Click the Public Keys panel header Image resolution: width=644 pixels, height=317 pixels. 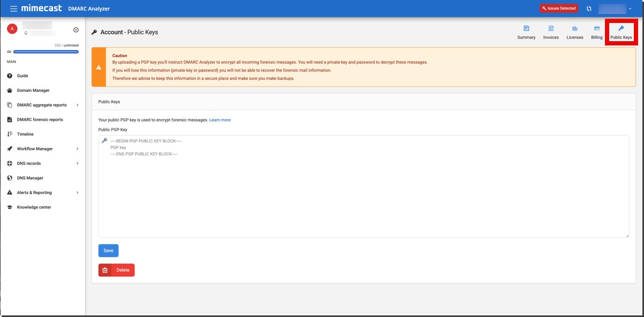tap(363, 101)
